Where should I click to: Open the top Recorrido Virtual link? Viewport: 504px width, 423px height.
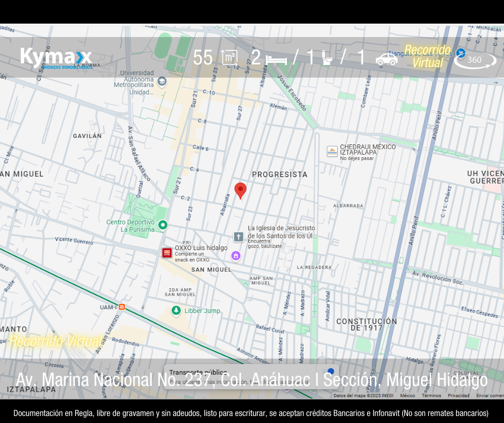(427, 56)
